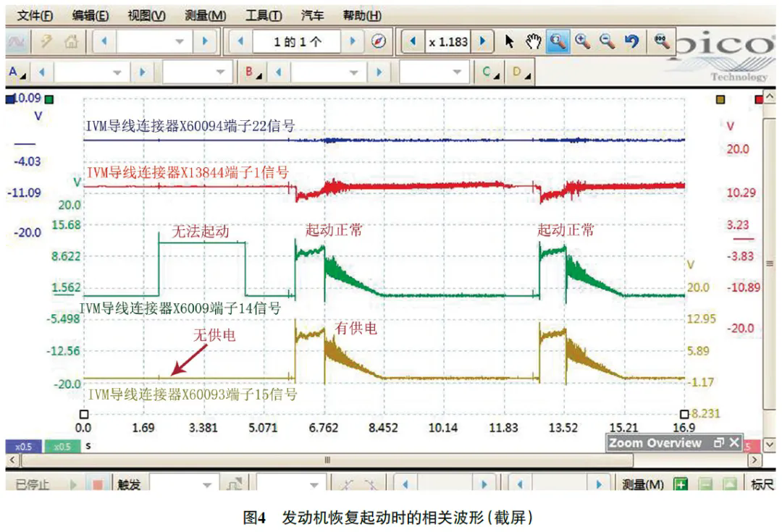
Task: Click green x0.5 axis scale button
Action: click(x=62, y=447)
